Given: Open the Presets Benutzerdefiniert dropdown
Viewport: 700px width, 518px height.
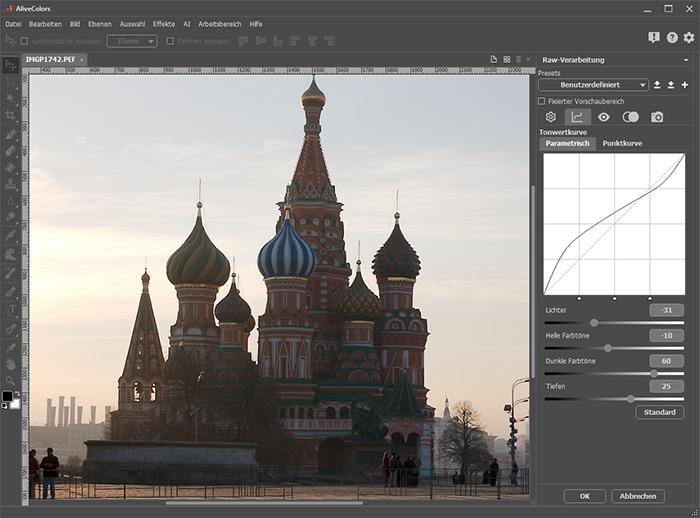Looking at the screenshot, I should click(593, 85).
